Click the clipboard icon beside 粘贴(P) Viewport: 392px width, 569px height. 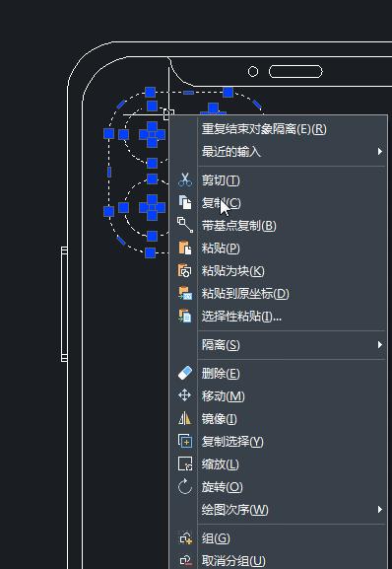[185, 248]
